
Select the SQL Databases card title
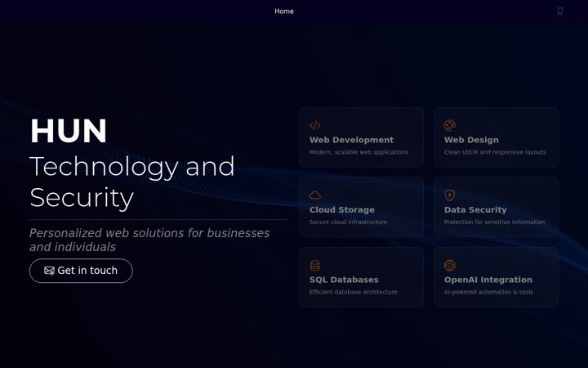(344, 280)
